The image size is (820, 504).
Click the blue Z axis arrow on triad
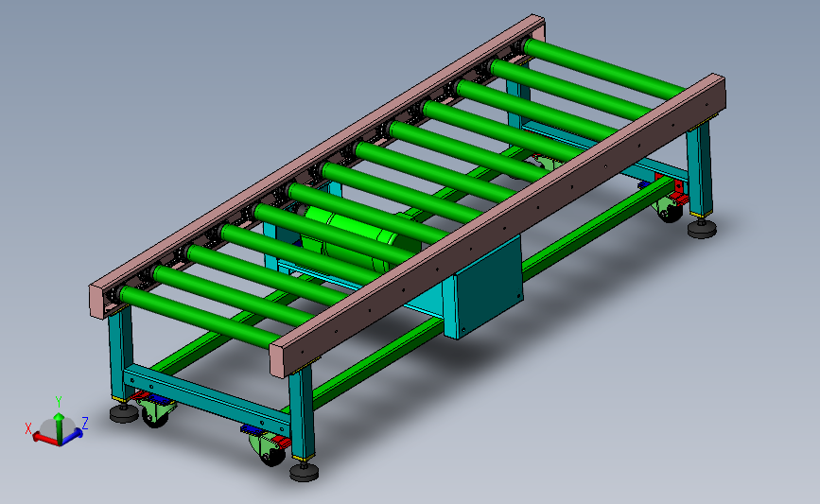point(72,436)
